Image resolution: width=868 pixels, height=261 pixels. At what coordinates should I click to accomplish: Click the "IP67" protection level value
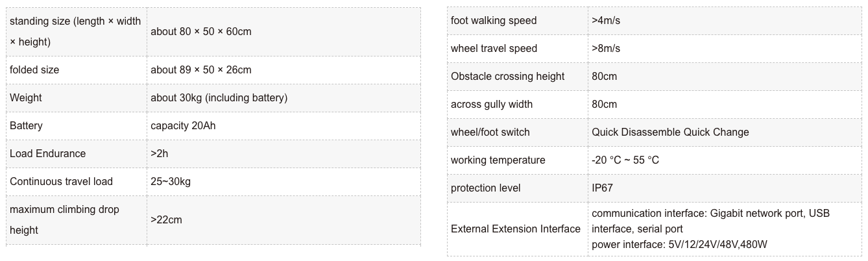pyautogui.click(x=602, y=188)
